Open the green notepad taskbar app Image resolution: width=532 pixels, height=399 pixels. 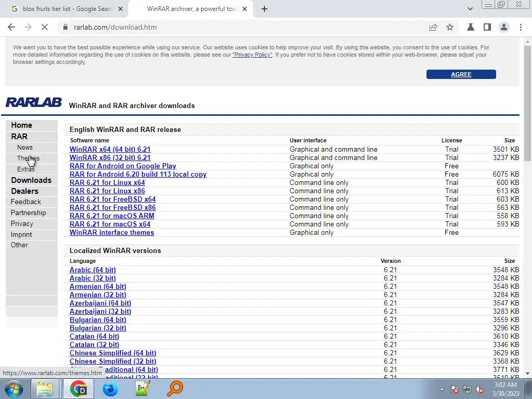coord(142,389)
